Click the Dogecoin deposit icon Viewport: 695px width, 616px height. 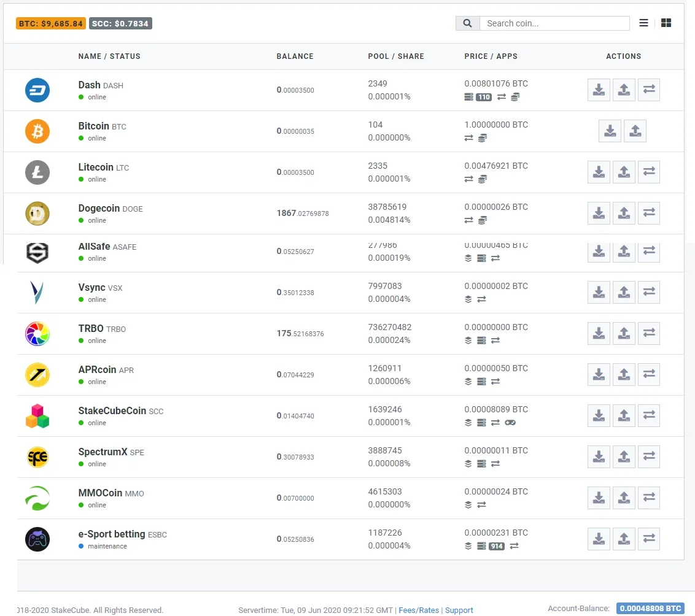[x=599, y=214]
